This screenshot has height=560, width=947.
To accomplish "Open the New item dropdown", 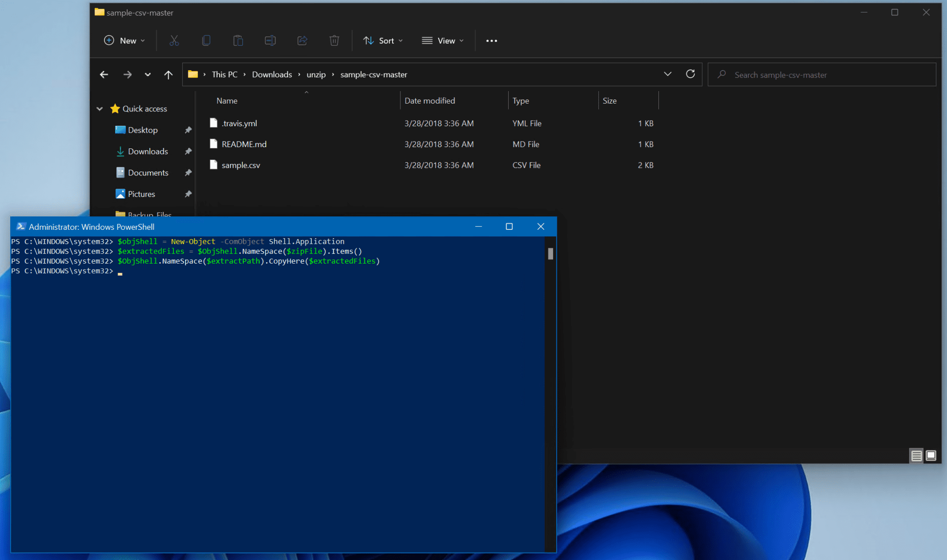I will (124, 41).
